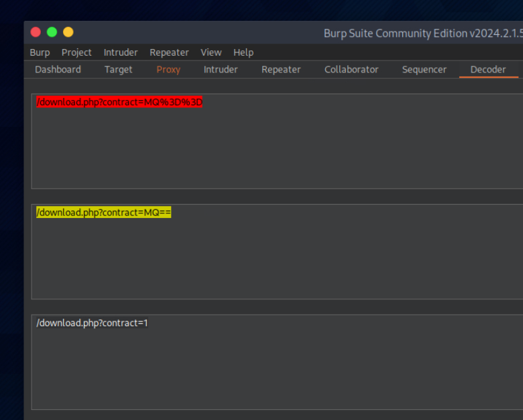Open the Burp menu
The image size is (523, 420).
[40, 52]
